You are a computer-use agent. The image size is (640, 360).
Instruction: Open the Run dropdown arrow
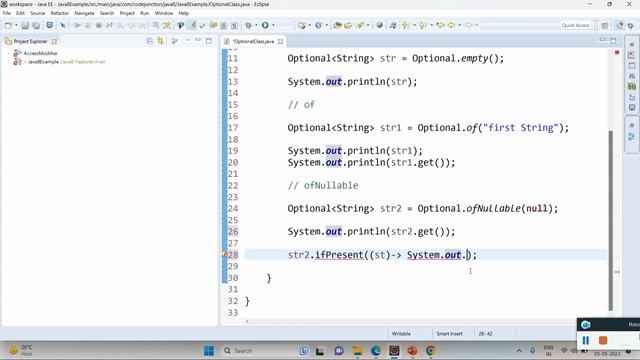[x=273, y=25]
